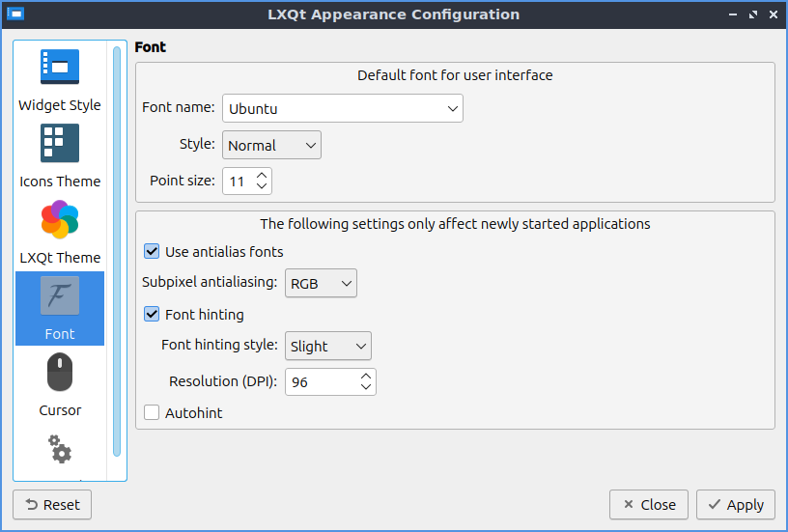Viewport: 788px width, 532px height.
Task: Uncheck the Font hinting checkbox
Action: [152, 314]
